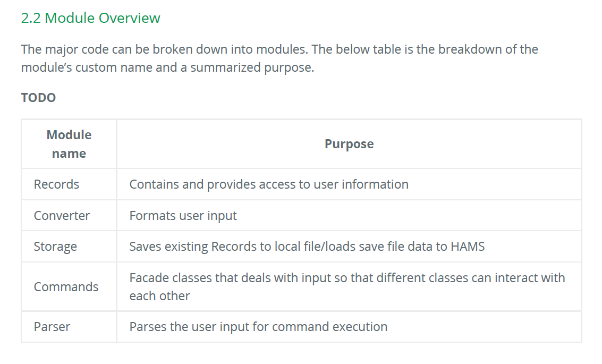Click "command execution" in the Parser row
The height and width of the screenshot is (364, 602).
click(330, 327)
